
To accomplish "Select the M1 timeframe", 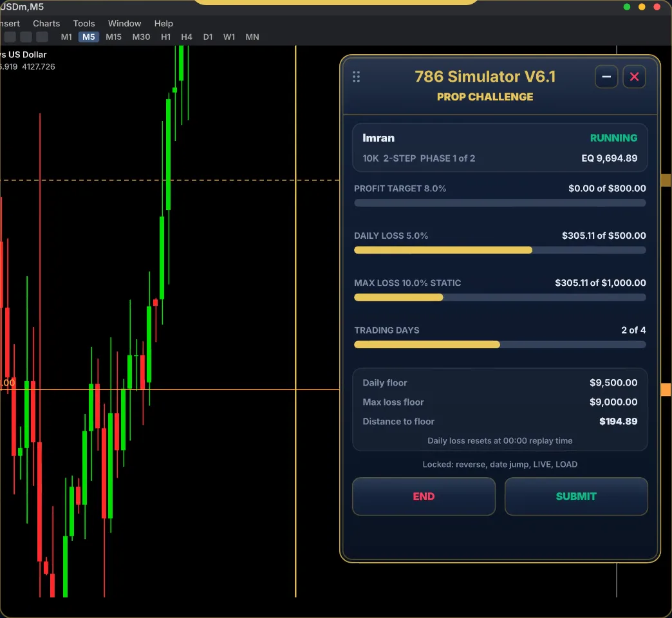I will pos(66,37).
